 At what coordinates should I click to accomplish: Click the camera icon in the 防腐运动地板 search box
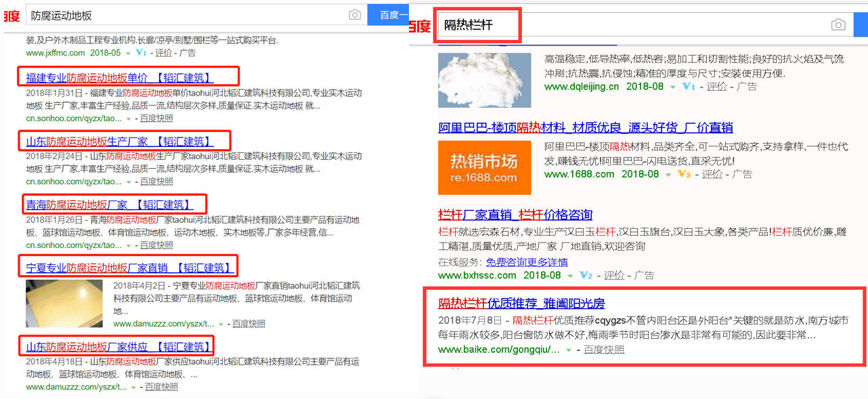point(355,15)
